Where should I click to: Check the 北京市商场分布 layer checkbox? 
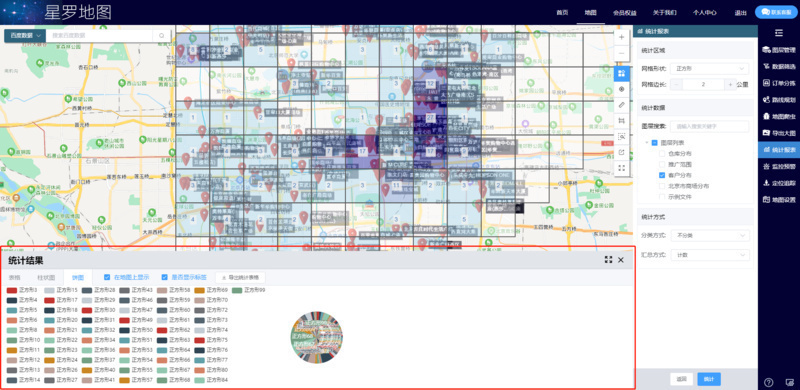pyautogui.click(x=662, y=186)
